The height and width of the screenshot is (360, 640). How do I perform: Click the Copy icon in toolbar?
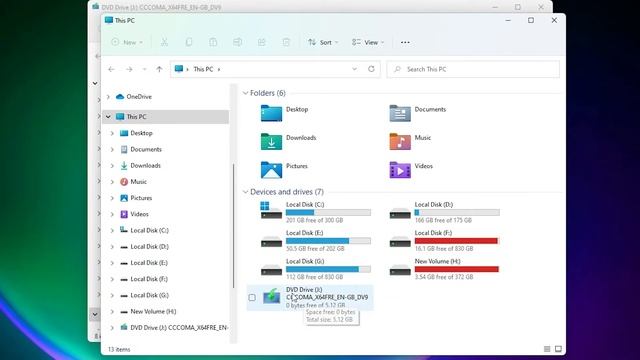(189, 42)
